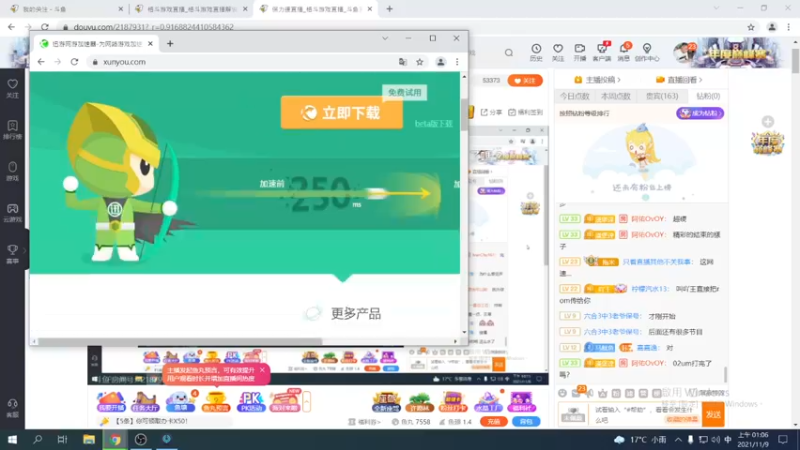Select the 钻粉(0) tab
800x450 pixels.
coord(708,96)
